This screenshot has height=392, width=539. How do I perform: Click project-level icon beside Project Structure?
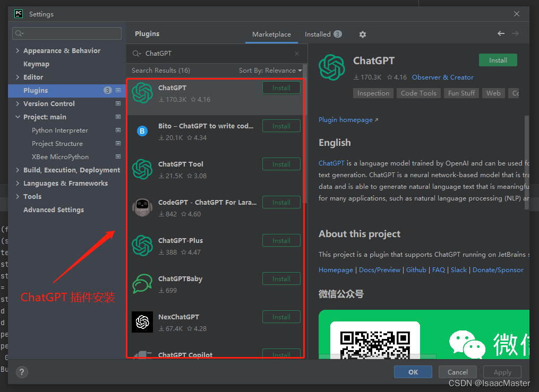pyautogui.click(x=118, y=143)
